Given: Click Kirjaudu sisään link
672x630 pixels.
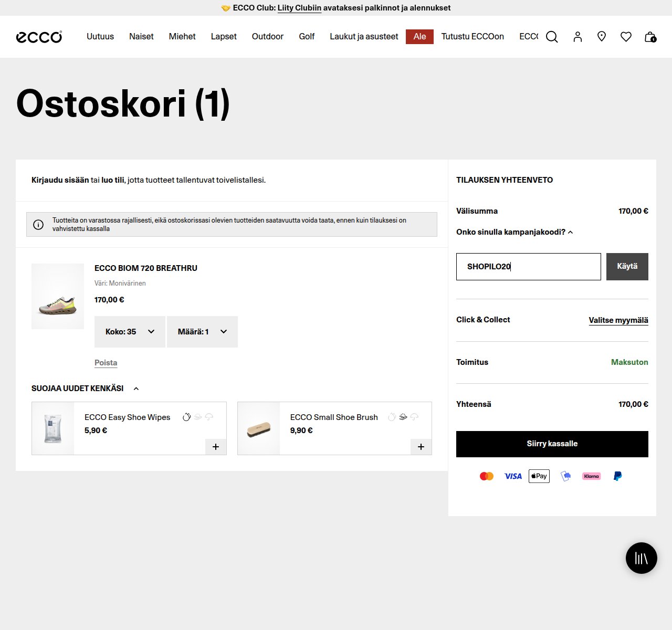Looking at the screenshot, I should (x=60, y=180).
